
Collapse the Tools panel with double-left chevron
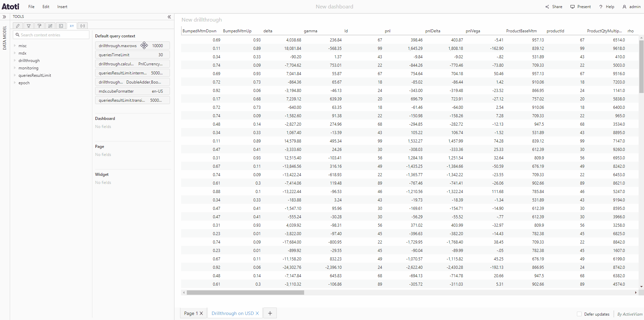(x=169, y=17)
